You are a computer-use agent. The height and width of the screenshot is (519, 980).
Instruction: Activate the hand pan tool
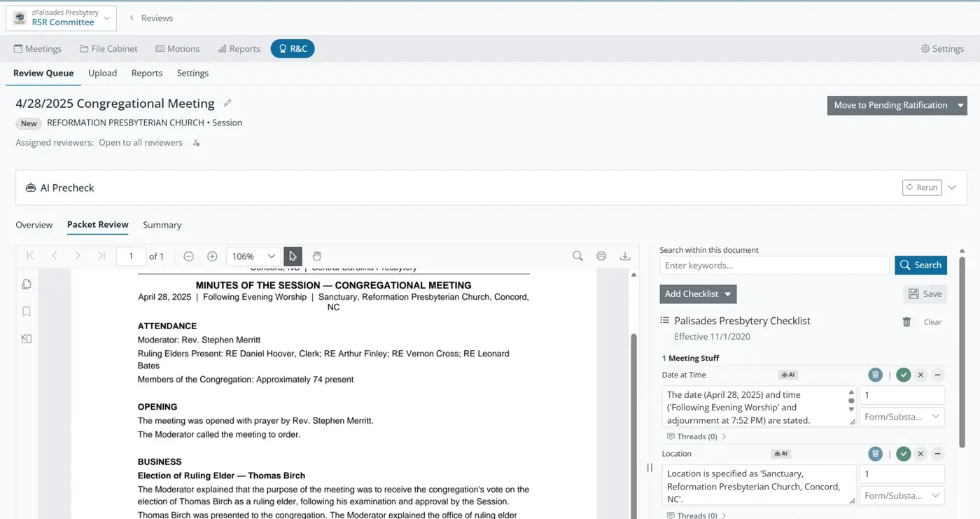click(x=316, y=256)
